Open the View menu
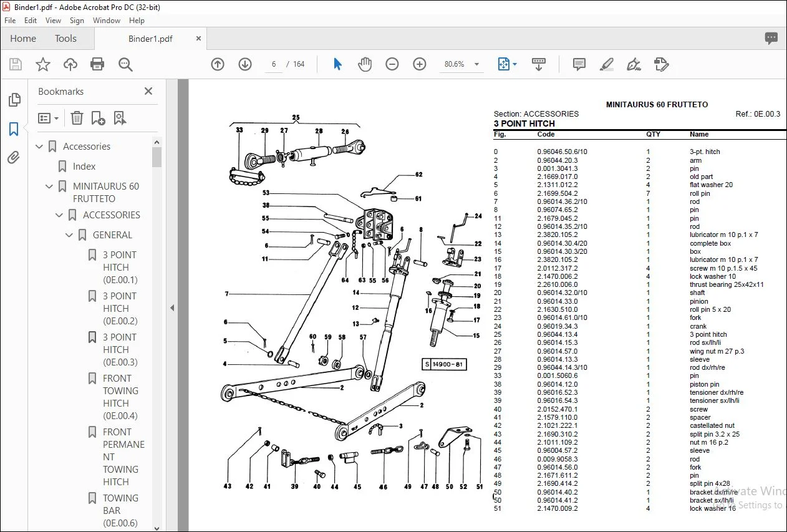Viewport: 787px width, 532px height. [x=53, y=21]
